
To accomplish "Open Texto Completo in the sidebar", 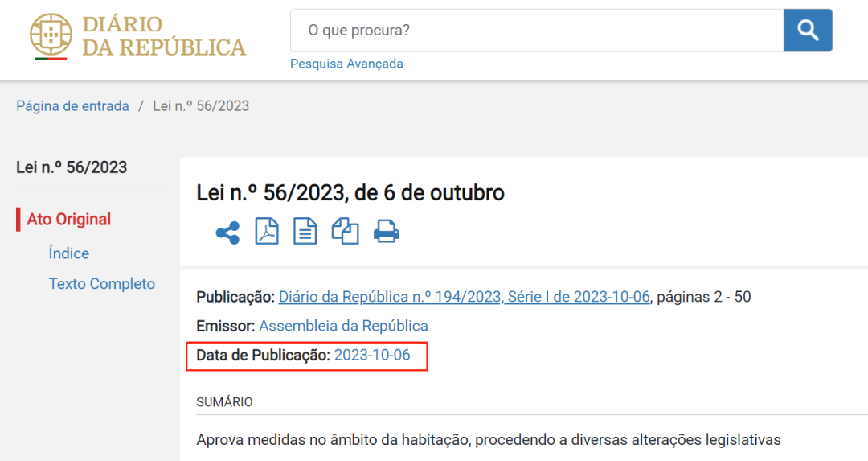I will [x=102, y=284].
